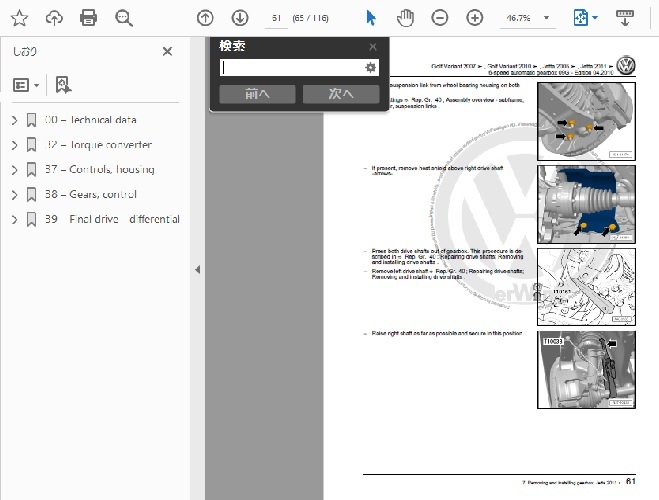The height and width of the screenshot is (500, 659).
Task: Open the 00 – Technical data bookmark
Action: click(90, 120)
